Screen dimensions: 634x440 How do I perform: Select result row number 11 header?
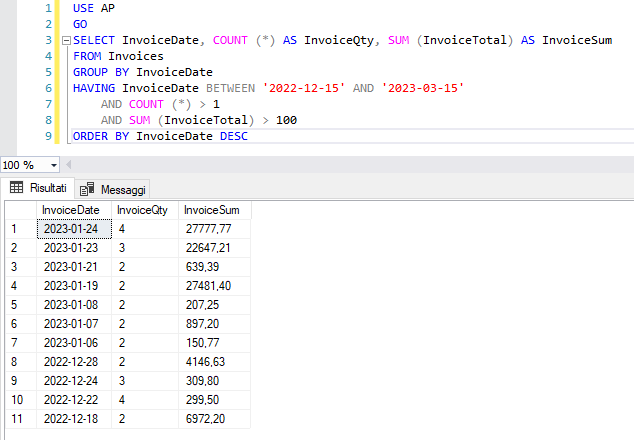pos(21,419)
